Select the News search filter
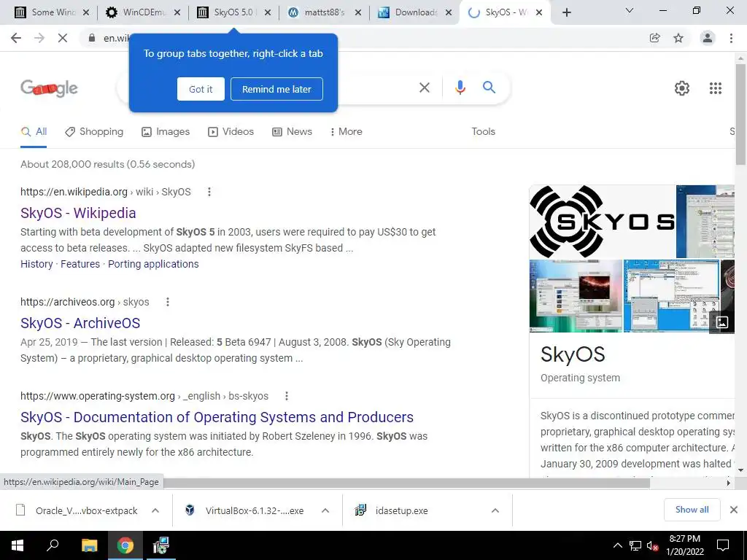Viewport: 747px width, 560px height. pyautogui.click(x=292, y=131)
